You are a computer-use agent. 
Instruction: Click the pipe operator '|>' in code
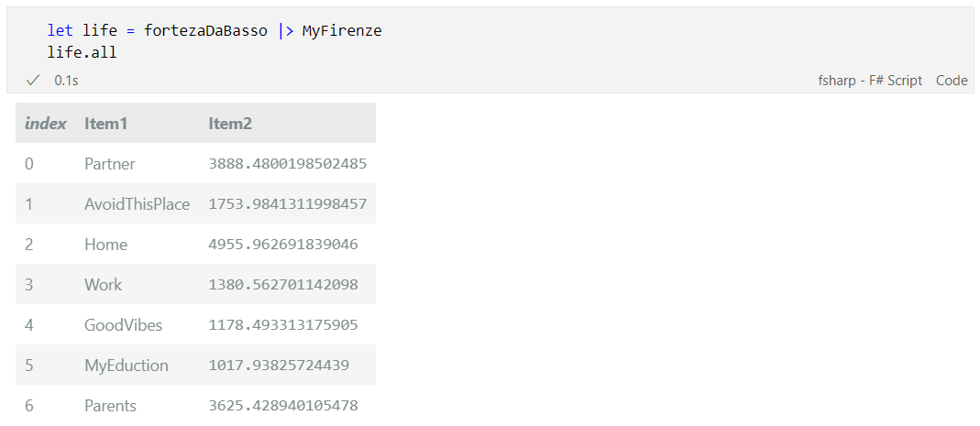pyautogui.click(x=286, y=30)
